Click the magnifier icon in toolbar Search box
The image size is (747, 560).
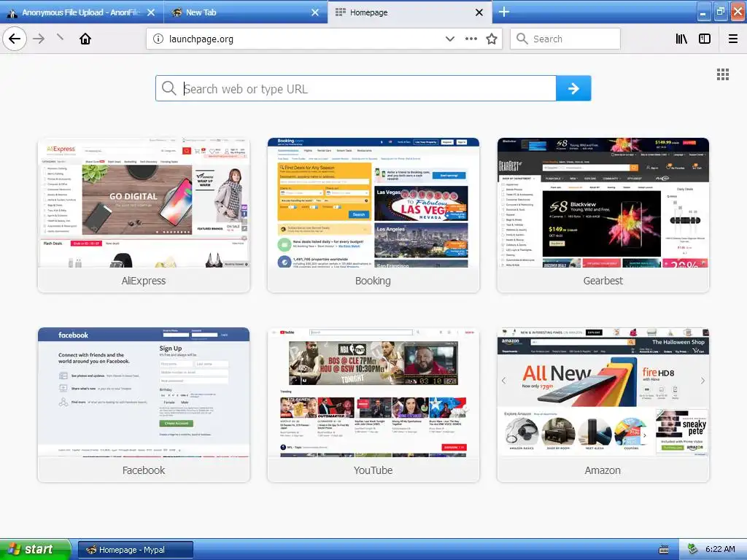522,39
